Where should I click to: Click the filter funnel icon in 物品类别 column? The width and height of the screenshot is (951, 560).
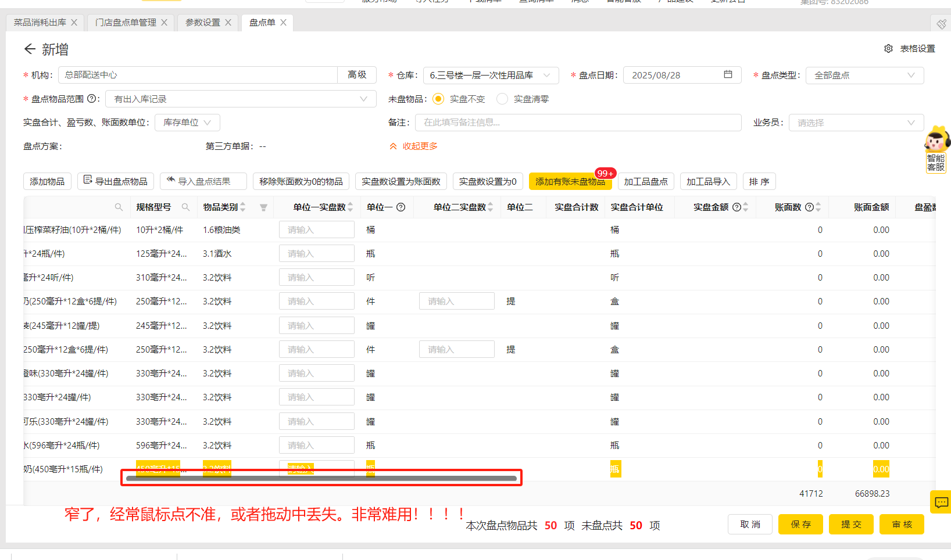(263, 207)
